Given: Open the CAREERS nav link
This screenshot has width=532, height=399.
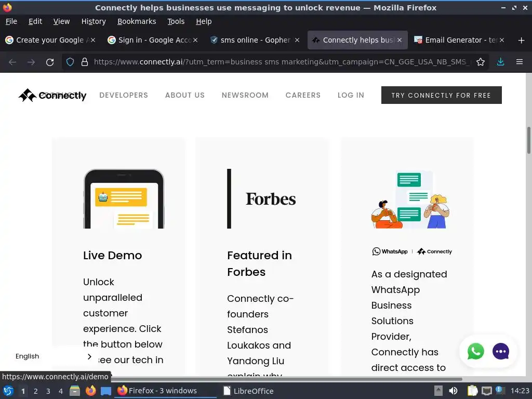Looking at the screenshot, I should 303,96.
